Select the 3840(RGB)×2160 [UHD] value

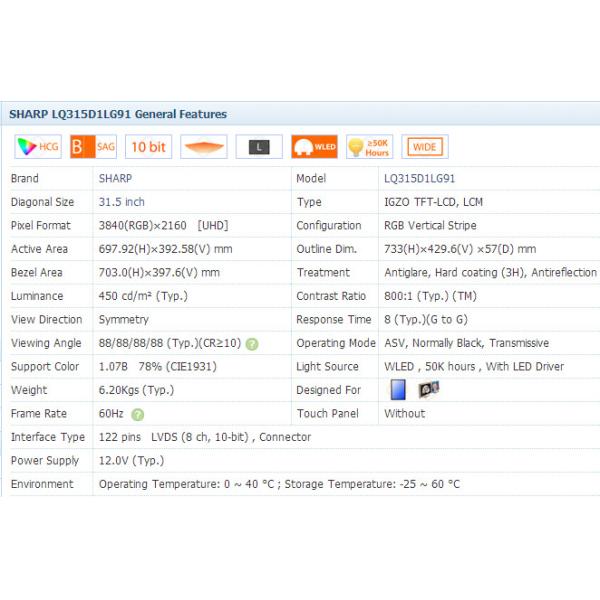point(163,225)
